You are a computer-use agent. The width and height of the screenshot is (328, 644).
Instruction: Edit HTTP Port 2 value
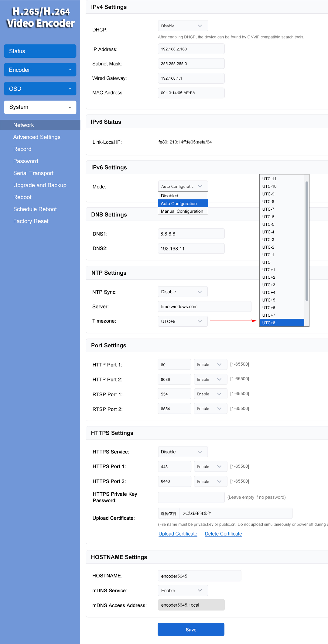point(174,379)
